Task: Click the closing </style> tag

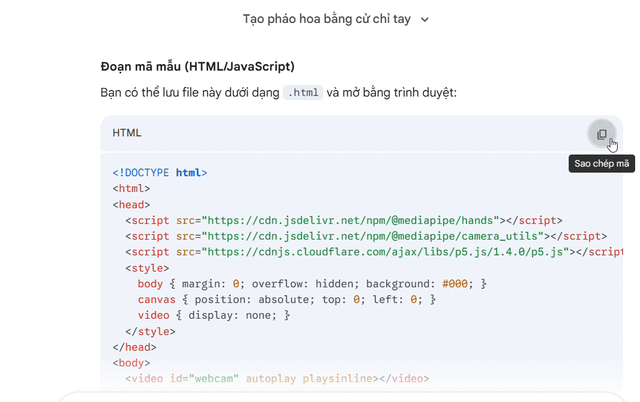Action: [150, 331]
